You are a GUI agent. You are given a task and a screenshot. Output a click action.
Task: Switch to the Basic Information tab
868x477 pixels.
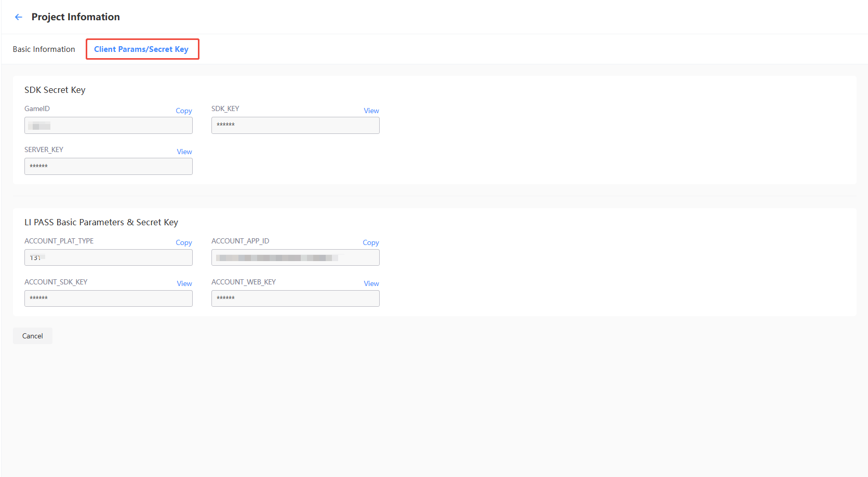[44, 49]
